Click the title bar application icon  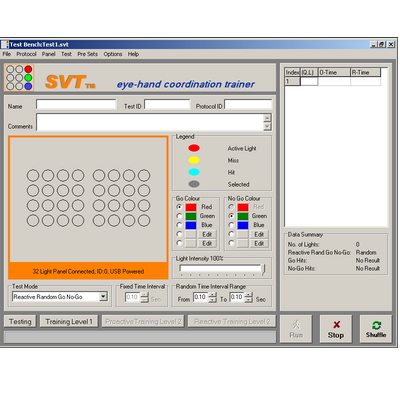[5, 44]
